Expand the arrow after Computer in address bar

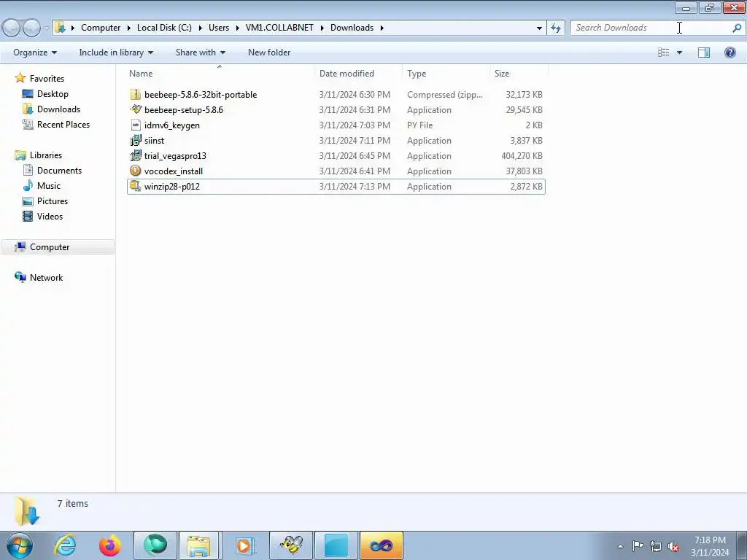128,28
